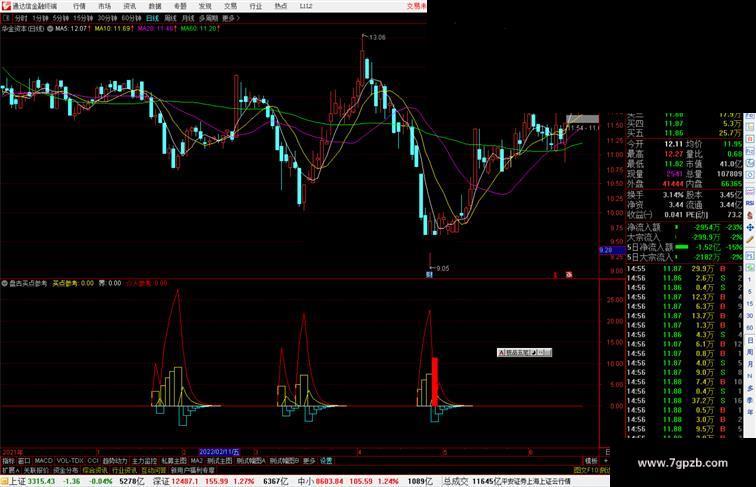Viewport: 756px width, 487px height.
Task: Open the 交易 menu
Action: 230,6
